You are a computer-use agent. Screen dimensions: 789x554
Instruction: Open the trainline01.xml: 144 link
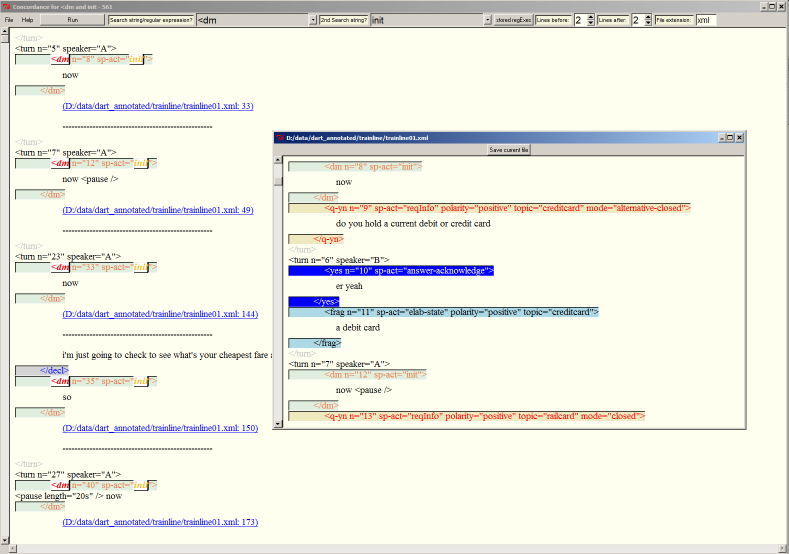159,314
